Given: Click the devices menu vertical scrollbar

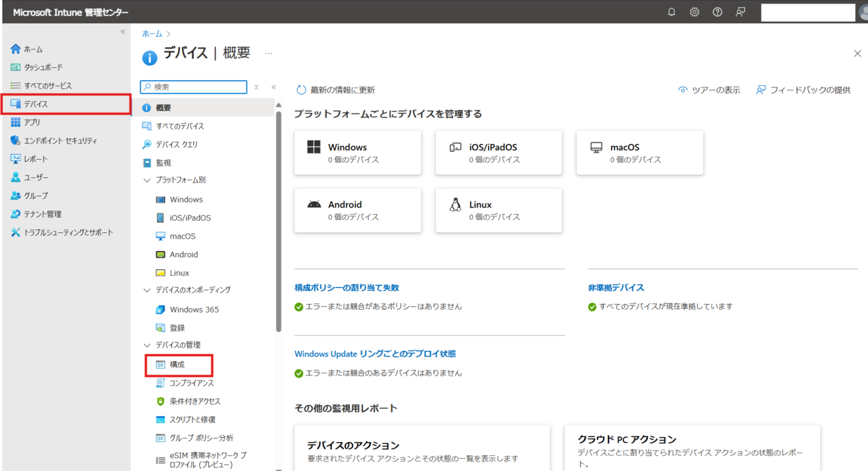Looking at the screenshot, I should coord(278,221).
